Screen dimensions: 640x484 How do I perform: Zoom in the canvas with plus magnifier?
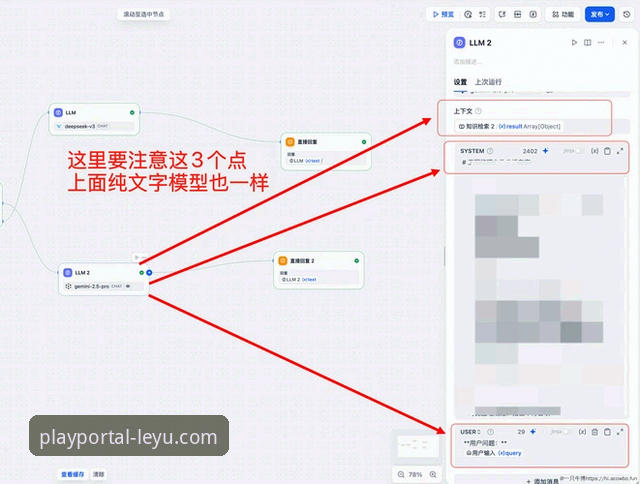point(433,475)
